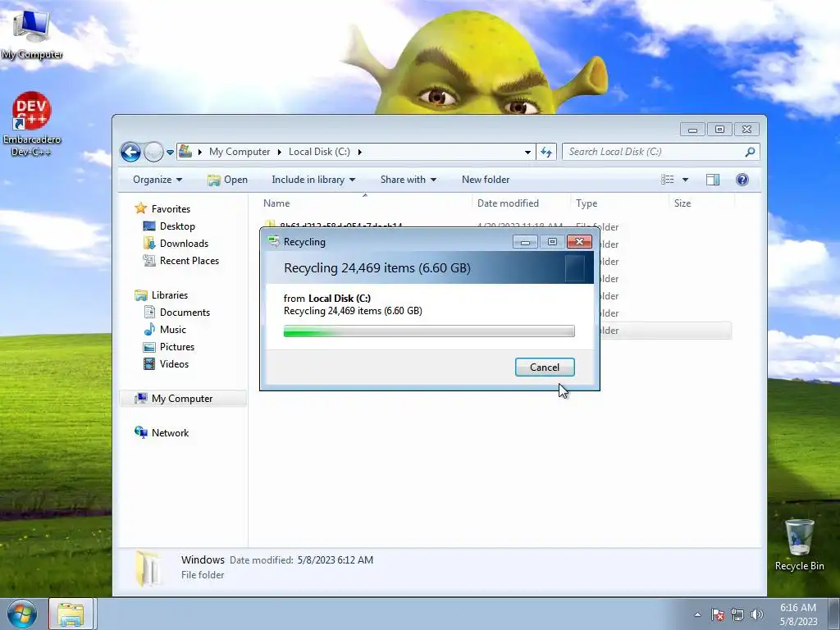
Task: Sort by the Type column header
Action: point(586,203)
